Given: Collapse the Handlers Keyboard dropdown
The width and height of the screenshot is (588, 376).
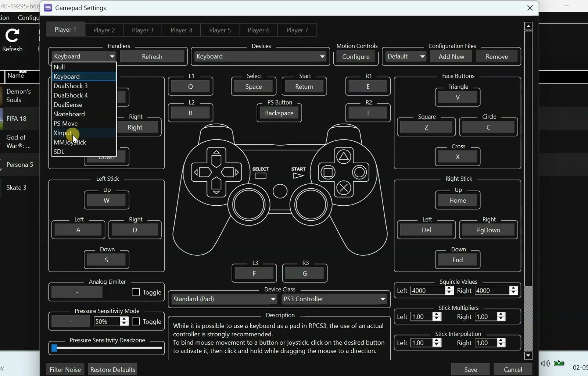Looking at the screenshot, I should 84,56.
